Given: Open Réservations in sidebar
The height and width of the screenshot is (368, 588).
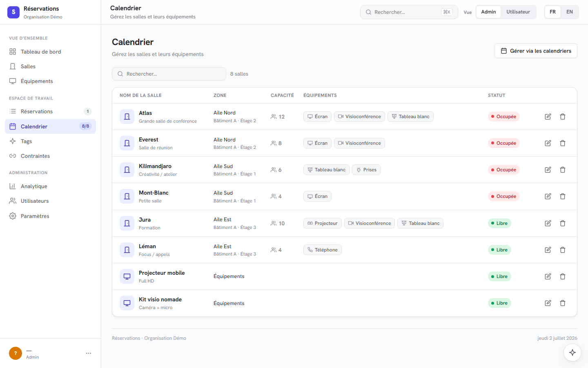Looking at the screenshot, I should coord(50,111).
